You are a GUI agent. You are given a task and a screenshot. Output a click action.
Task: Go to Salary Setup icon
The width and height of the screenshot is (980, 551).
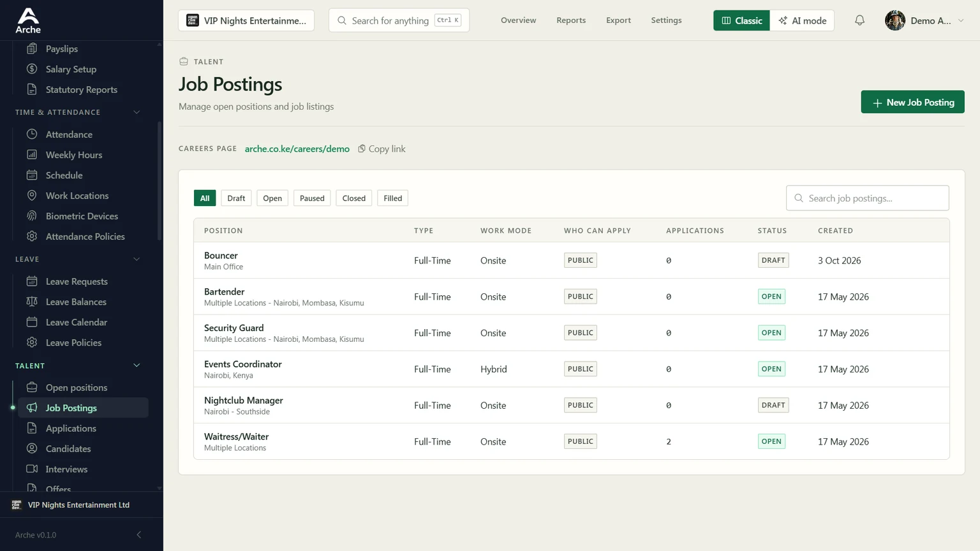pyautogui.click(x=32, y=69)
